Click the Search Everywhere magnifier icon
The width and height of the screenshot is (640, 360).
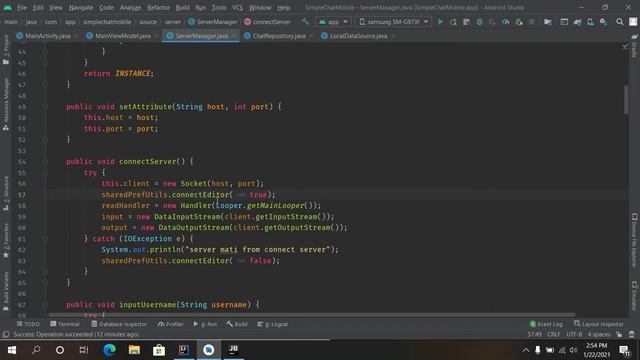620,22
